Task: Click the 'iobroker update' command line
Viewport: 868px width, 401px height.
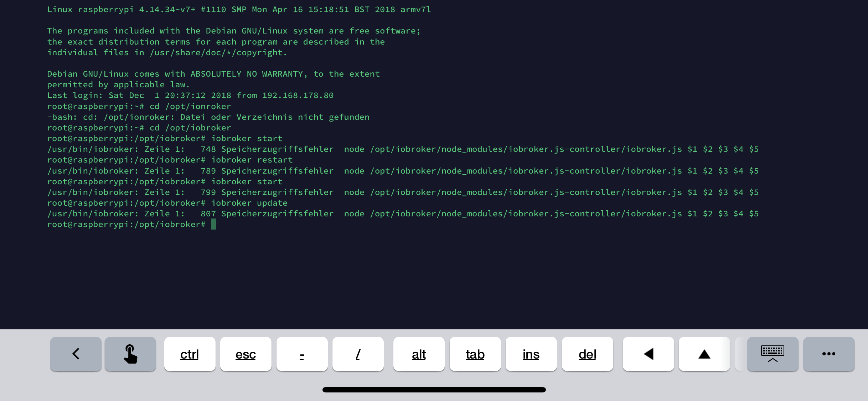Action: click(x=249, y=203)
